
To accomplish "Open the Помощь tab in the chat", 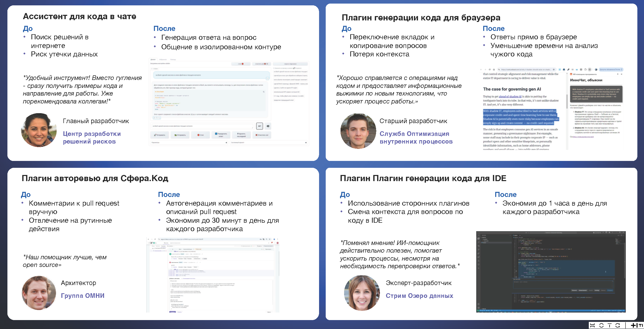I will 173,60.
